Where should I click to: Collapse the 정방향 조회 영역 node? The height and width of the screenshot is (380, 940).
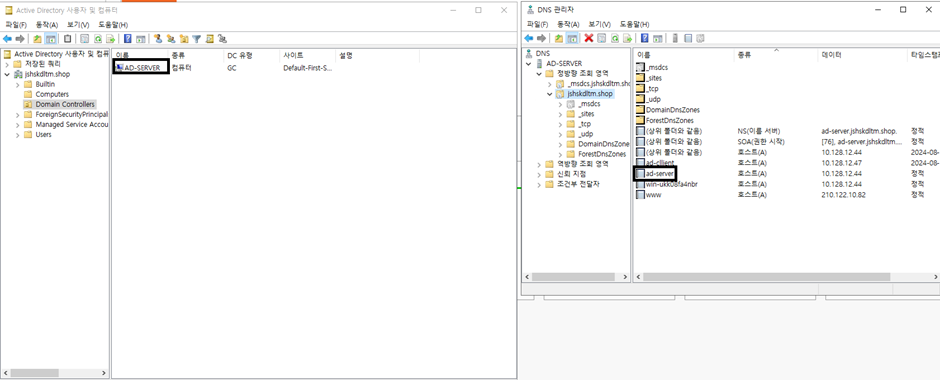[538, 74]
